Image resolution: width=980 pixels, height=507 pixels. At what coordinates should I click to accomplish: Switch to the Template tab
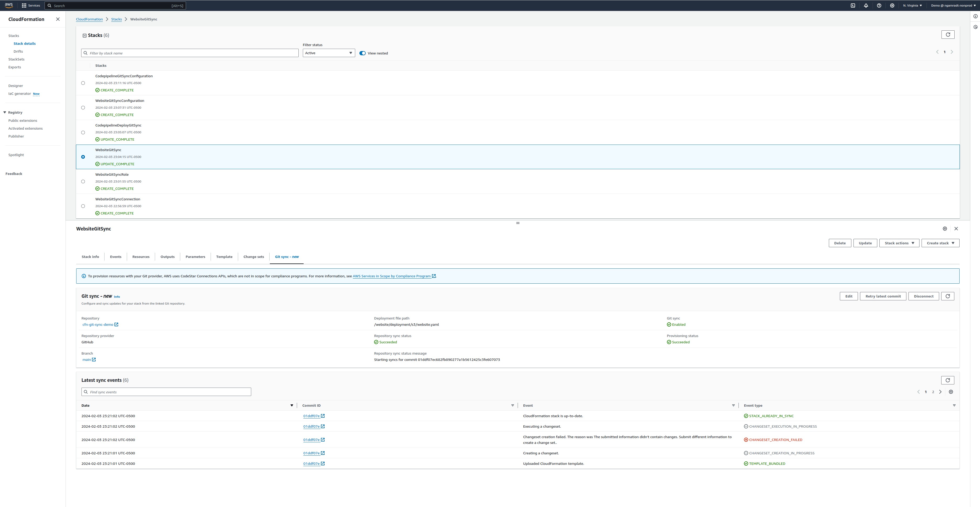pyautogui.click(x=224, y=257)
